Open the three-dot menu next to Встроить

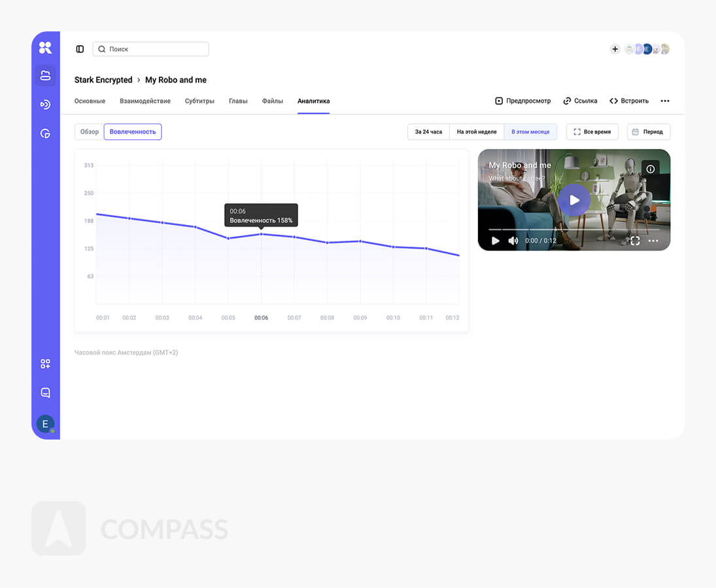(665, 101)
